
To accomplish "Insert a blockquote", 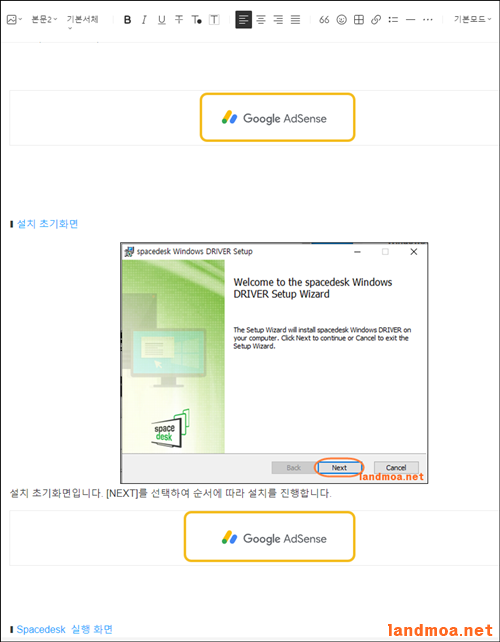I will click(324, 20).
